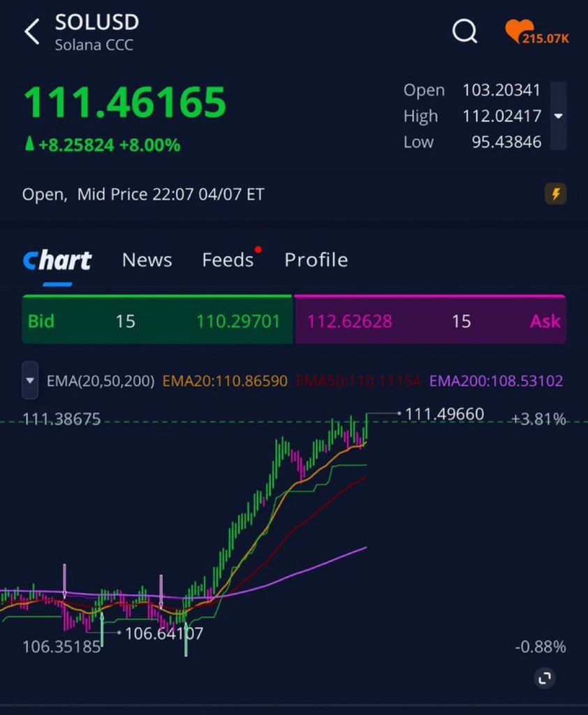The width and height of the screenshot is (588, 715).
Task: Click the Mid Price 22:07 04/07 ET status
Action: click(170, 195)
